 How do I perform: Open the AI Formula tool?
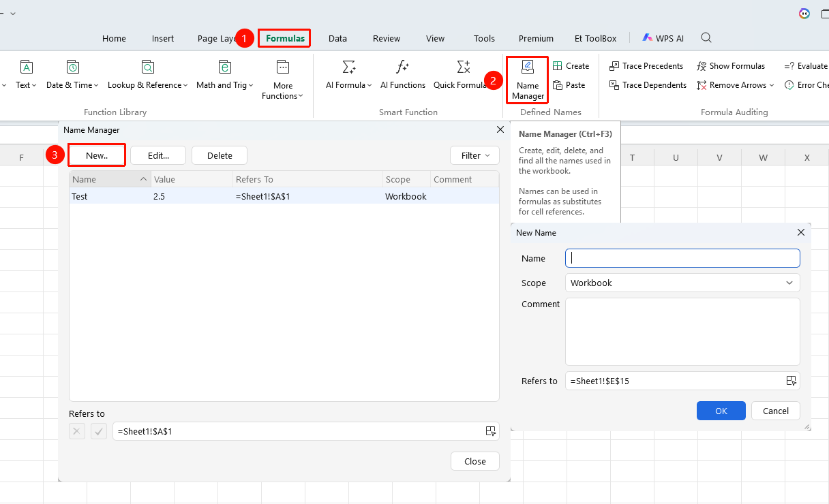coord(348,75)
